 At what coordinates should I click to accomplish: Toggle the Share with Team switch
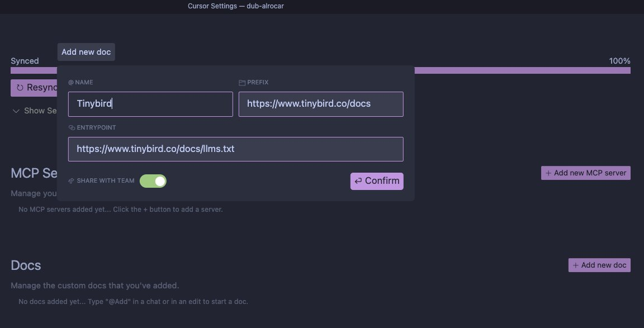point(153,181)
